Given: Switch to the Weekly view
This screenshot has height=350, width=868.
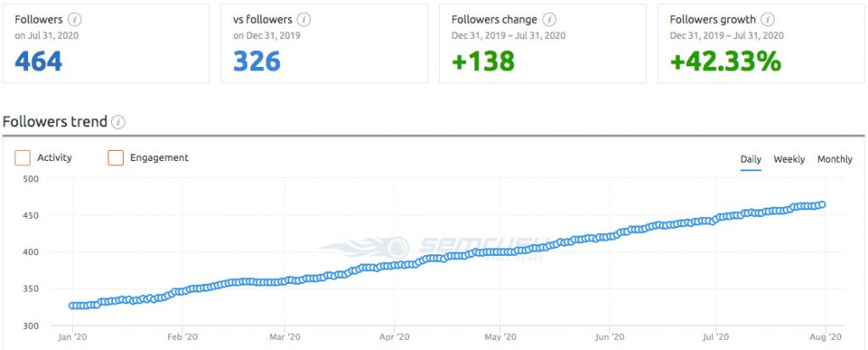Looking at the screenshot, I should pyautogui.click(x=789, y=159).
